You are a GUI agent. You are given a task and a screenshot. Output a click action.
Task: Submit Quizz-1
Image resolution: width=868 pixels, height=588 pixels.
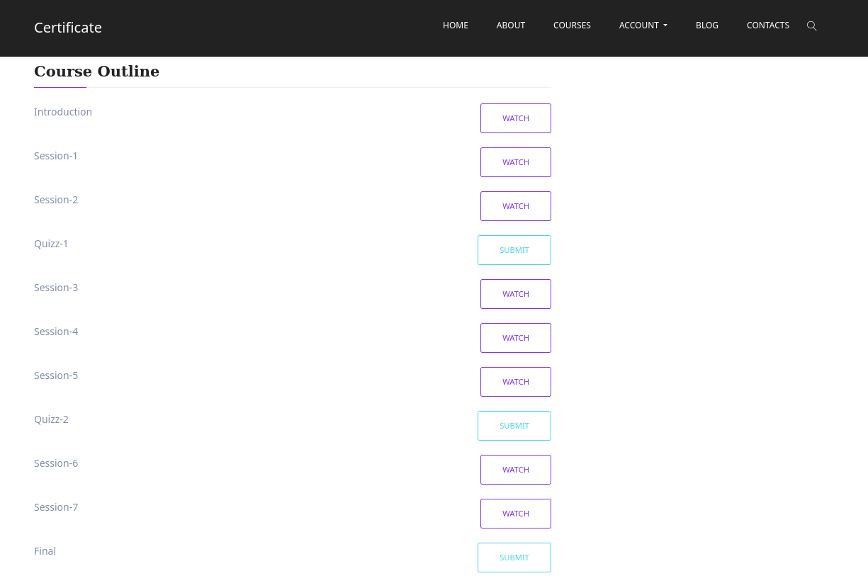(514, 250)
